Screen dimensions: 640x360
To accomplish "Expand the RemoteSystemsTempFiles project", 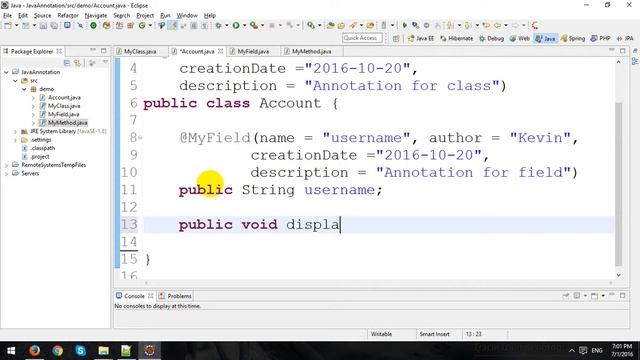I will 6,165.
